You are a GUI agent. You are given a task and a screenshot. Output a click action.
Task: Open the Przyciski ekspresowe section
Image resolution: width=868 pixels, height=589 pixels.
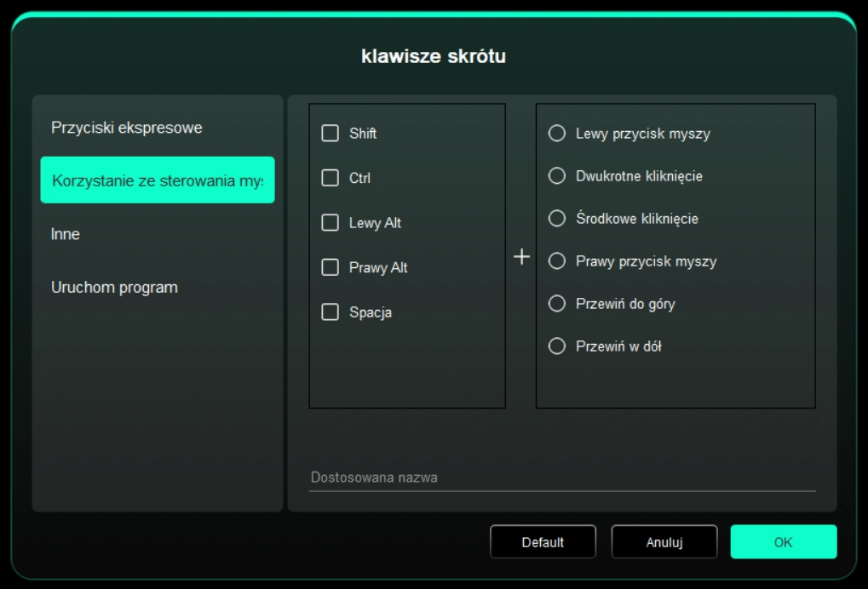point(126,128)
